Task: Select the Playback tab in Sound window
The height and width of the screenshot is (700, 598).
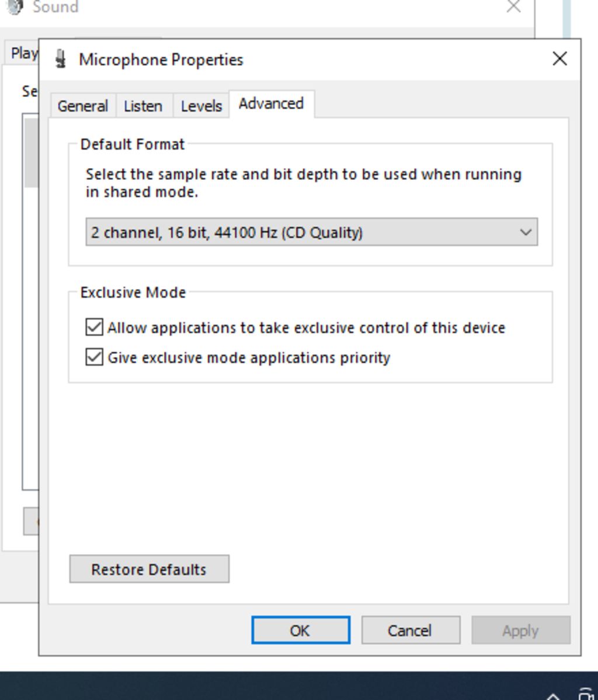Action: (x=23, y=54)
